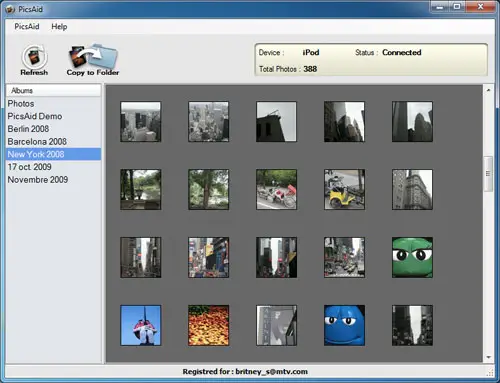
Task: Click the Copy to Folder icon
Action: click(93, 56)
